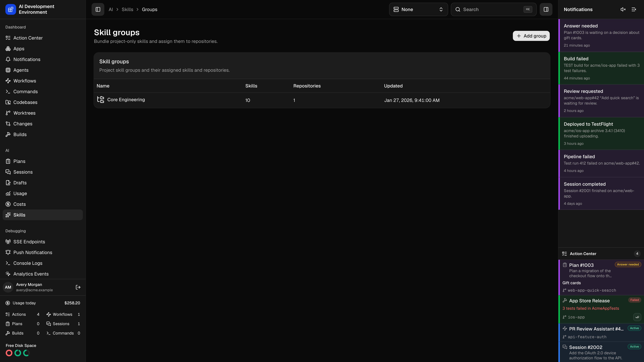This screenshot has width=644, height=362.
Task: Click the Sessions chat icon in the AI section
Action: click(x=8, y=172)
